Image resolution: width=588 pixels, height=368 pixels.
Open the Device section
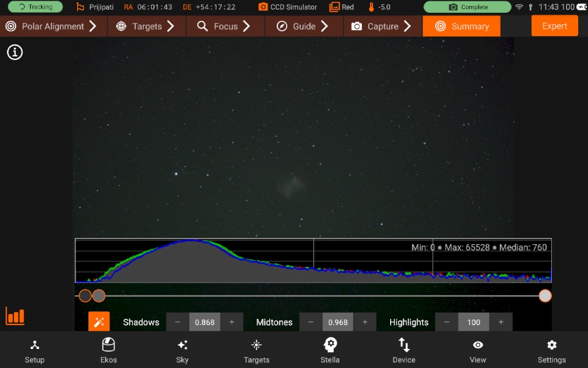coord(404,351)
